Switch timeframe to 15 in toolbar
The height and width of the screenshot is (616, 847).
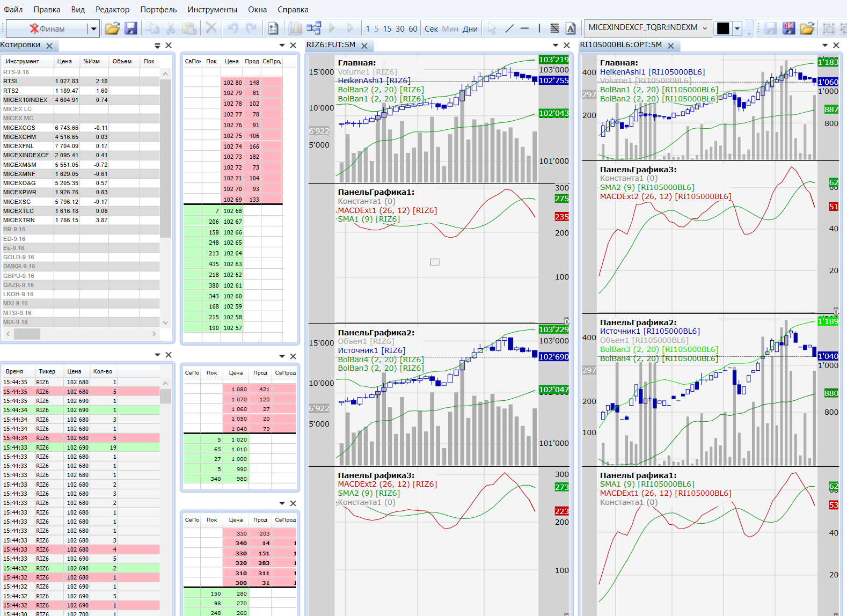387,29
